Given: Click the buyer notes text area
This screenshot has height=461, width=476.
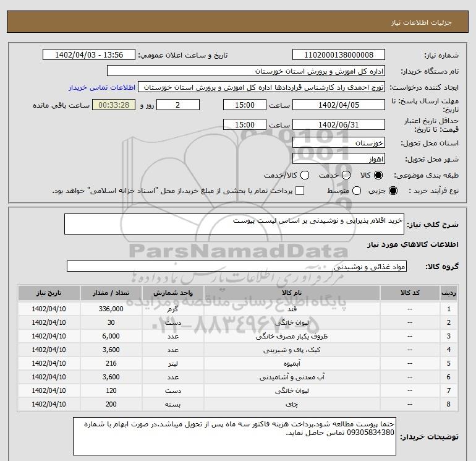Looking at the screenshot, I should click(235, 436).
